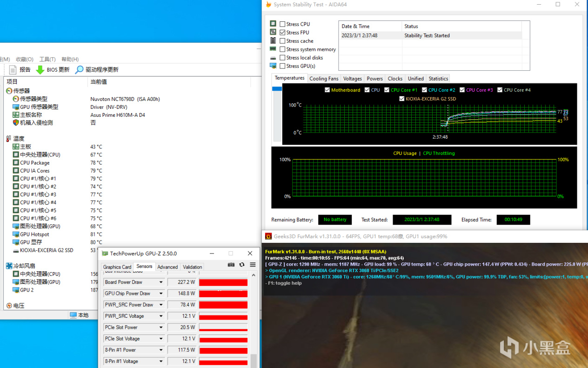Toggle CPU Core #3 graph checkbox
Image resolution: width=588 pixels, height=368 pixels.
point(462,90)
